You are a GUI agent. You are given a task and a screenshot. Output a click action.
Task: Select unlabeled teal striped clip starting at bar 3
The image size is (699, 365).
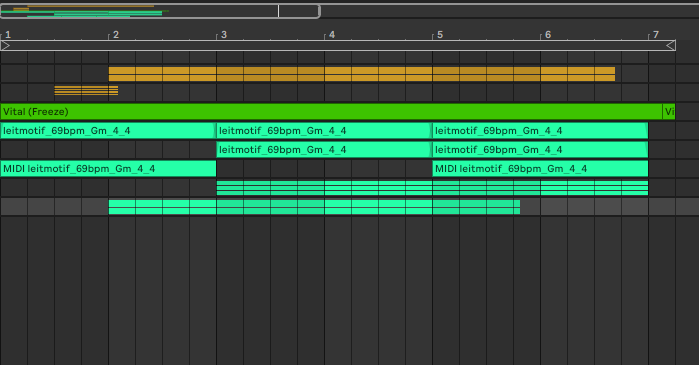(432, 188)
